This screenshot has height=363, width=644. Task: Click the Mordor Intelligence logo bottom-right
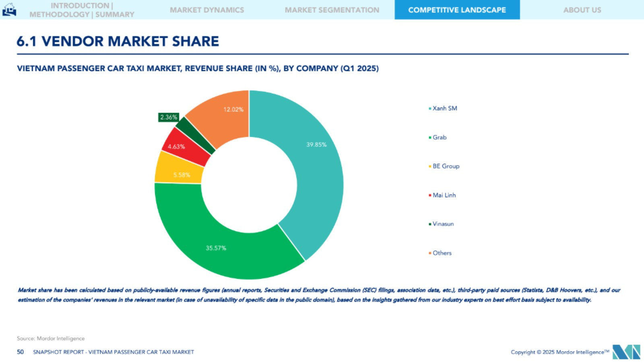point(626,352)
